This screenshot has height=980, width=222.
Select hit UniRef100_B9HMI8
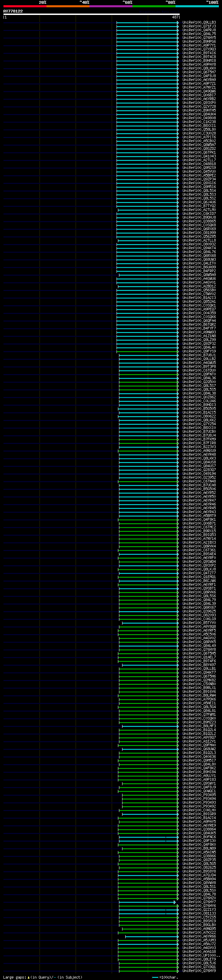[x=199, y=60]
